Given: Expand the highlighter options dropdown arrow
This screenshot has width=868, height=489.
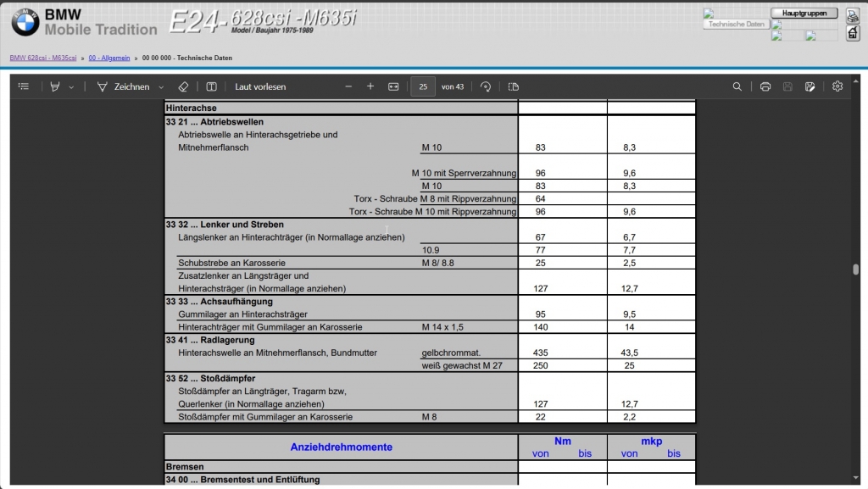Looking at the screenshot, I should click(71, 86).
